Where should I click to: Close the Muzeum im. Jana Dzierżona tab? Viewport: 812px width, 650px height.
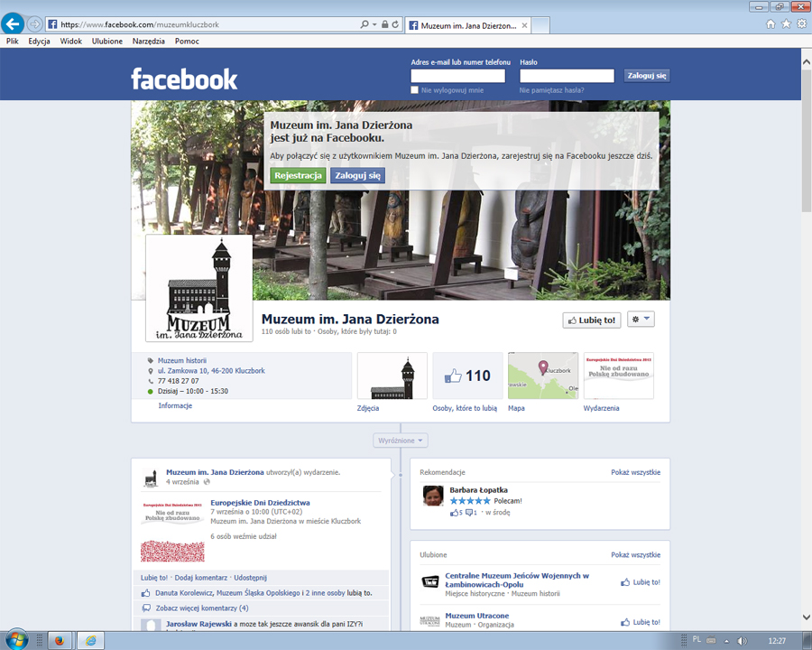coord(524,25)
